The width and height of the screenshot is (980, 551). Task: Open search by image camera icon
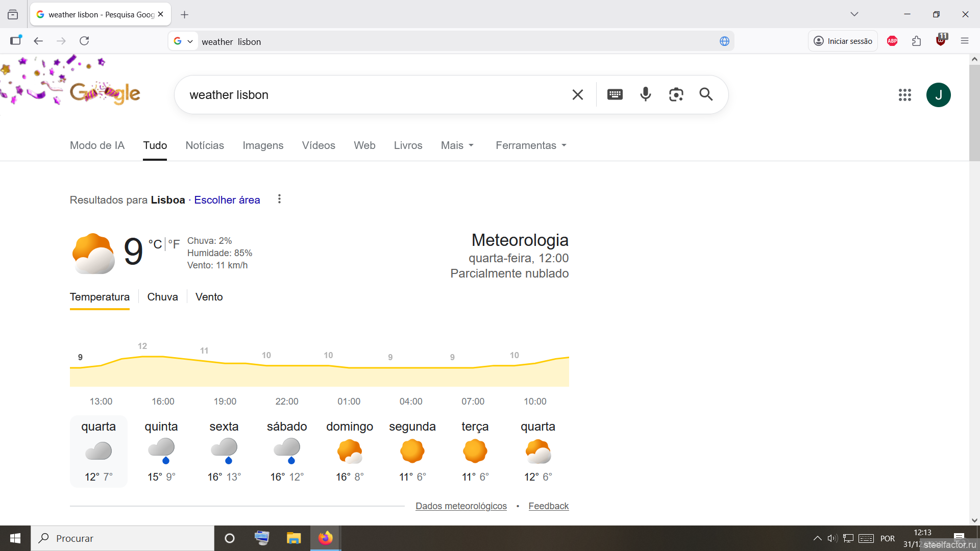tap(676, 94)
